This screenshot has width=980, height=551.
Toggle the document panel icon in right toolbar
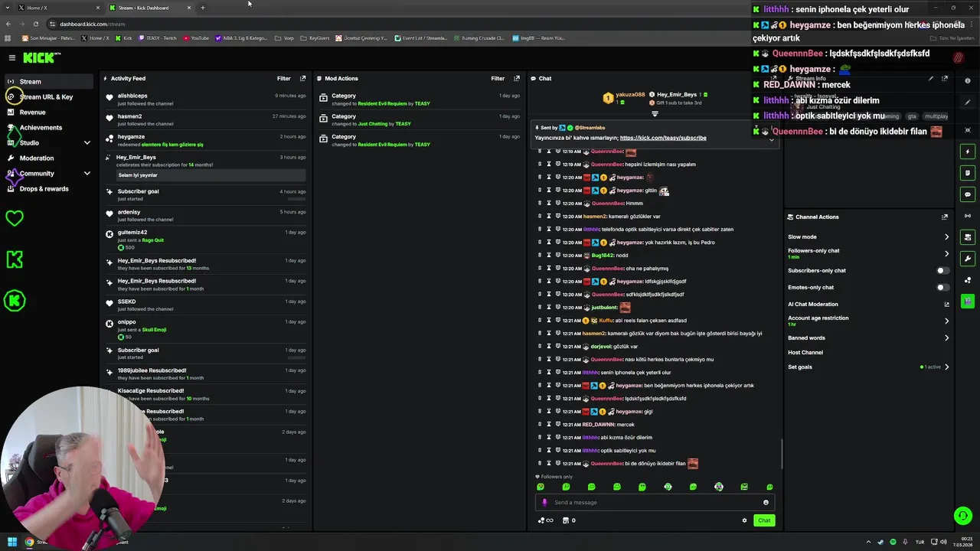[968, 173]
